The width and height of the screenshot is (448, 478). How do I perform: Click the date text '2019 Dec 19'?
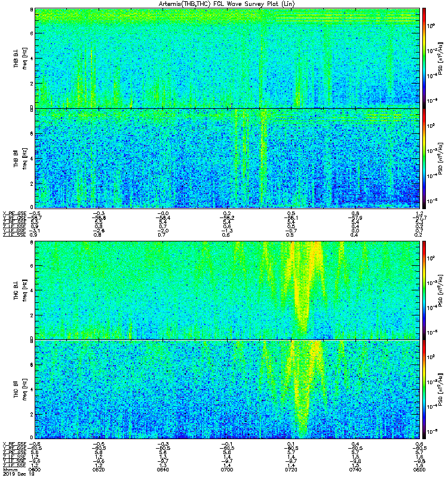click(19, 474)
